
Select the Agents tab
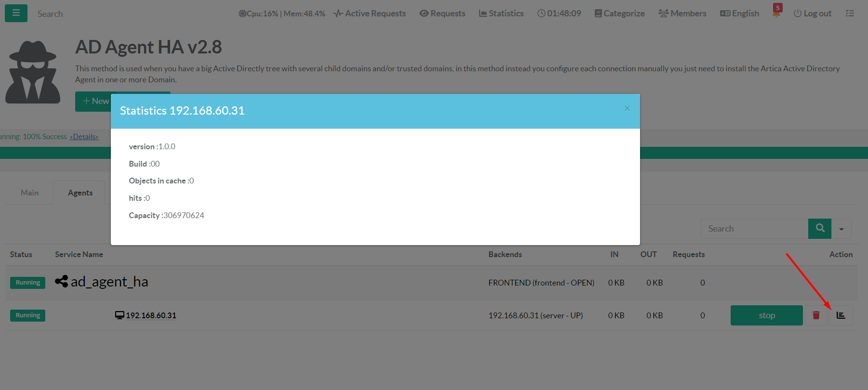pos(80,193)
